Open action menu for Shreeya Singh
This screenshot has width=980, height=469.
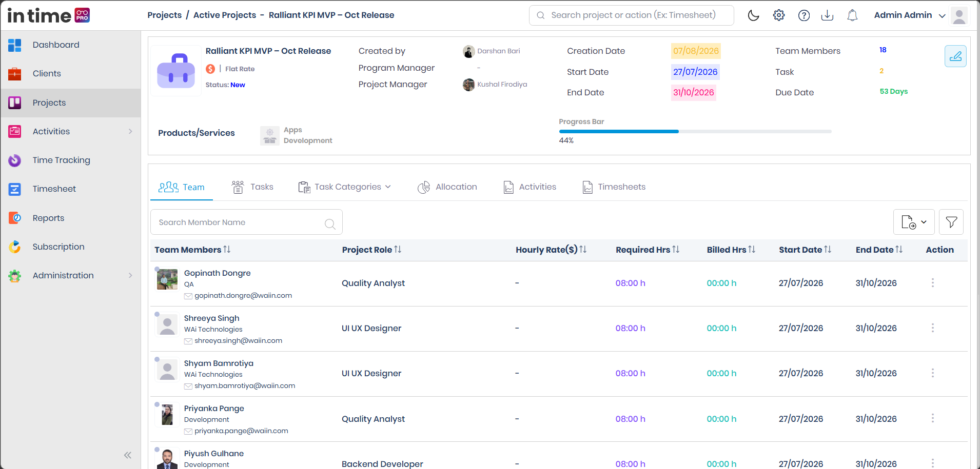[933, 328]
